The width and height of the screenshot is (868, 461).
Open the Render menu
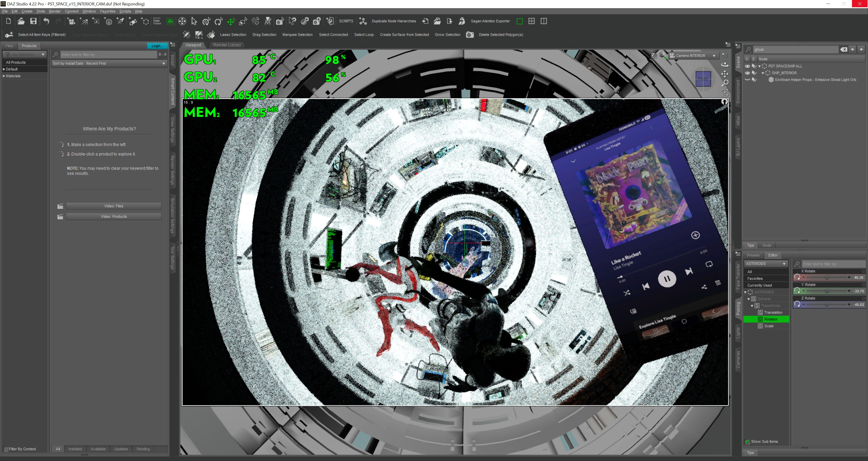point(54,11)
